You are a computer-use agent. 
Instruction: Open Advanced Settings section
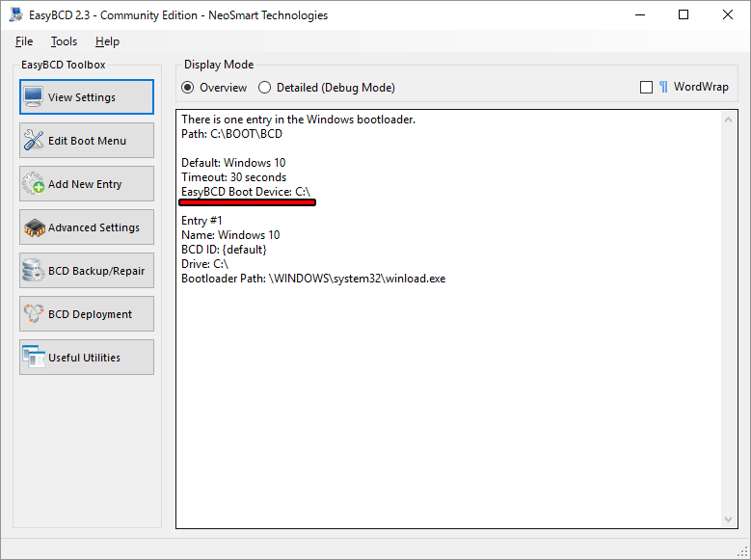tap(87, 227)
